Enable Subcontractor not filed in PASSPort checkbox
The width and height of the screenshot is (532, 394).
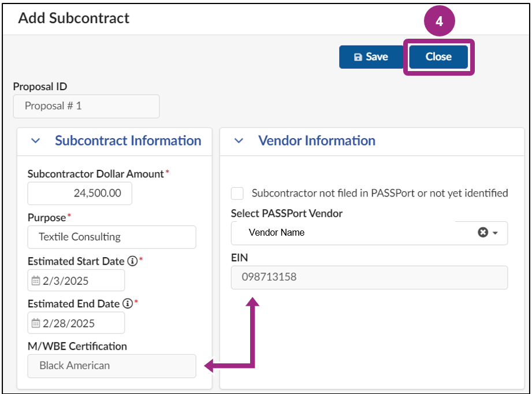pyautogui.click(x=239, y=193)
